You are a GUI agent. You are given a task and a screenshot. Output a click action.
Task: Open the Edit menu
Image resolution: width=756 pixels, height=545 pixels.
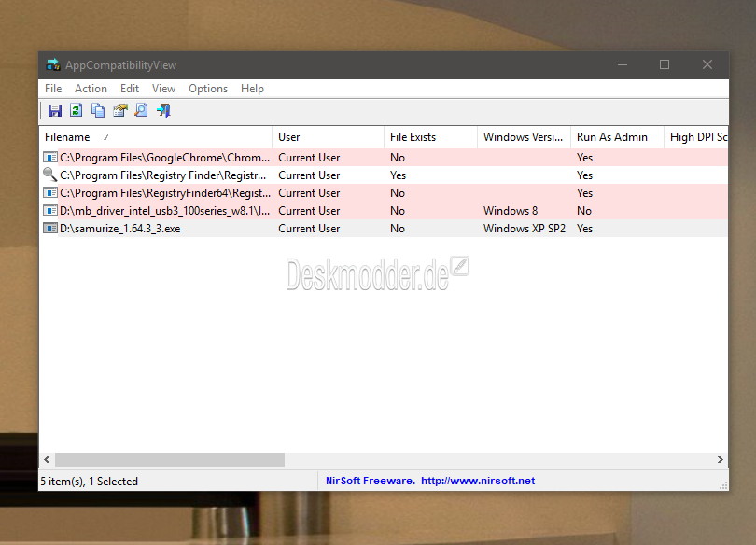pyautogui.click(x=129, y=89)
